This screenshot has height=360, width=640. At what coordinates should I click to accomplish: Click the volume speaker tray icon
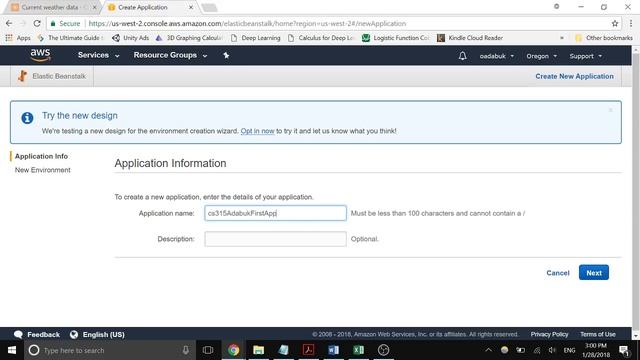[x=552, y=350]
